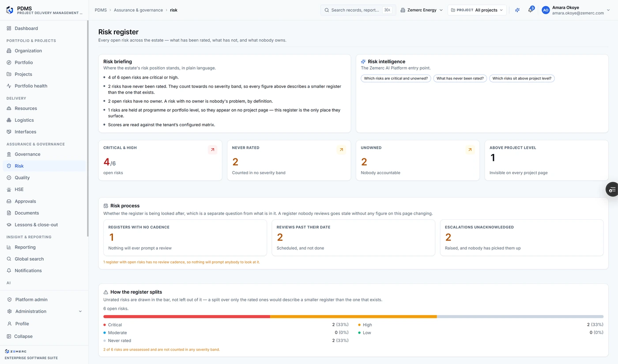Screen dimensions: 618x364
Task: Open Platform admin in the sidebar
Action: click(45, 300)
